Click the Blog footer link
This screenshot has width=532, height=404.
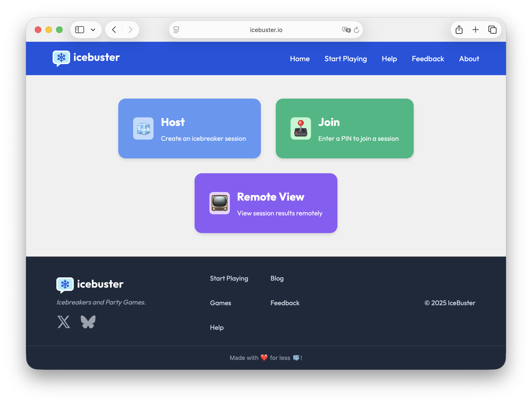[x=277, y=278]
